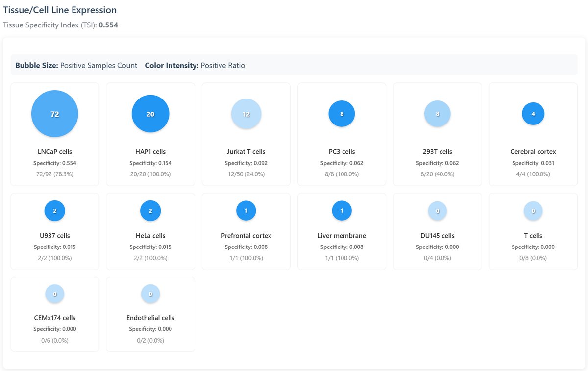This screenshot has width=588, height=371.
Task: Click the U937 cells bubble
Action: 55,211
